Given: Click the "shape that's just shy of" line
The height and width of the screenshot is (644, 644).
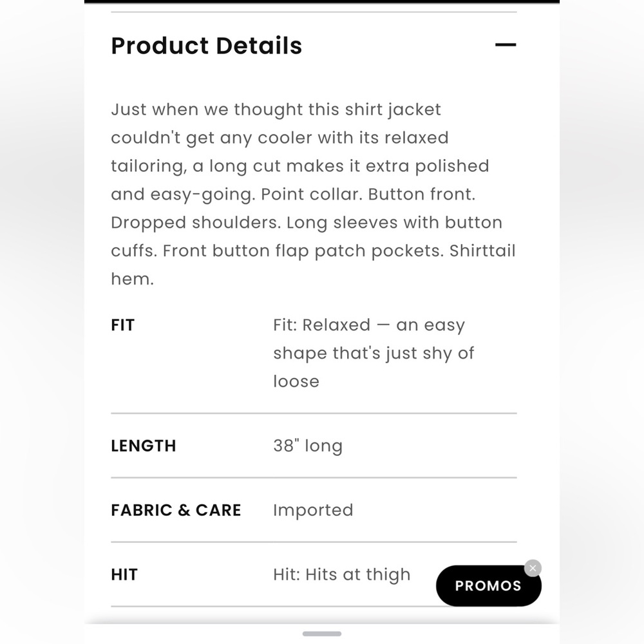Looking at the screenshot, I should (374, 354).
